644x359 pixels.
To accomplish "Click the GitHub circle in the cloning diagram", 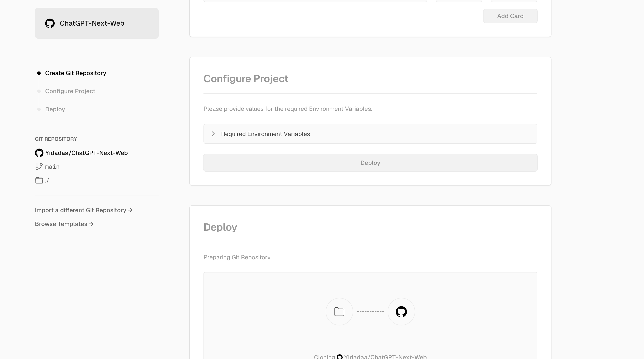I will point(401,311).
